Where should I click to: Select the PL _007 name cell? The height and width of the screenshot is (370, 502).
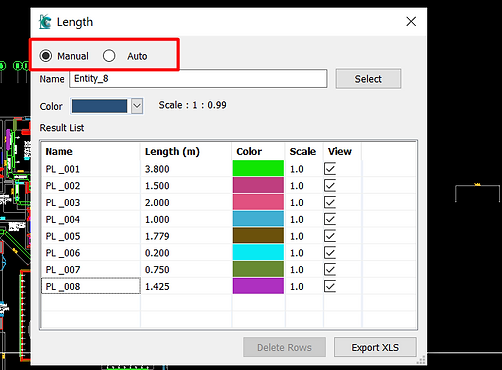click(x=91, y=269)
